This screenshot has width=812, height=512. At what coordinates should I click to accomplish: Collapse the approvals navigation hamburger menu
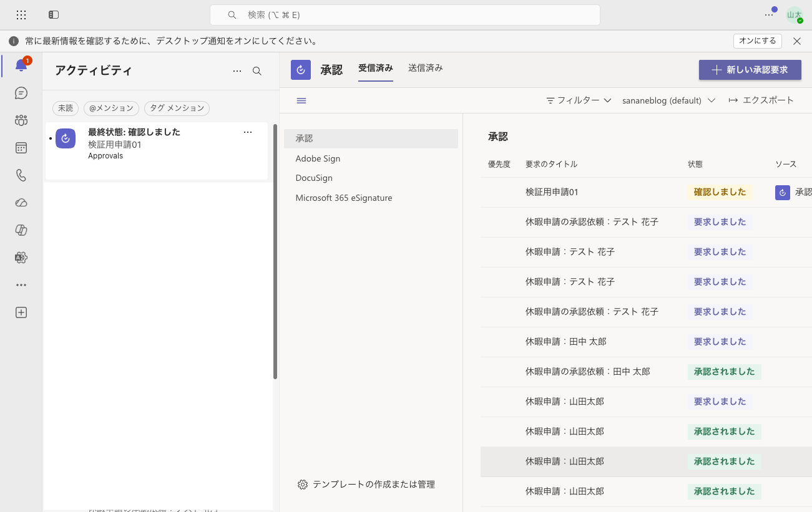pyautogui.click(x=301, y=100)
